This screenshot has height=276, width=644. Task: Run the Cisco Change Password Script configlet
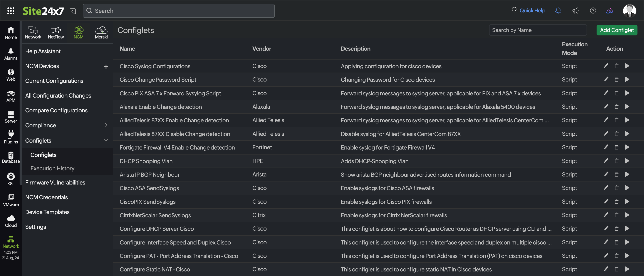pos(627,79)
